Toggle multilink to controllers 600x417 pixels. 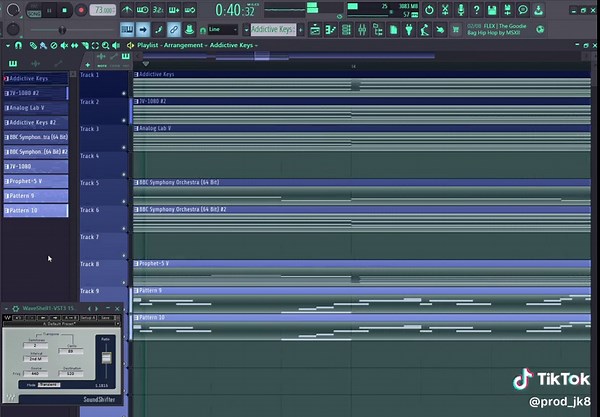pyautogui.click(x=174, y=29)
